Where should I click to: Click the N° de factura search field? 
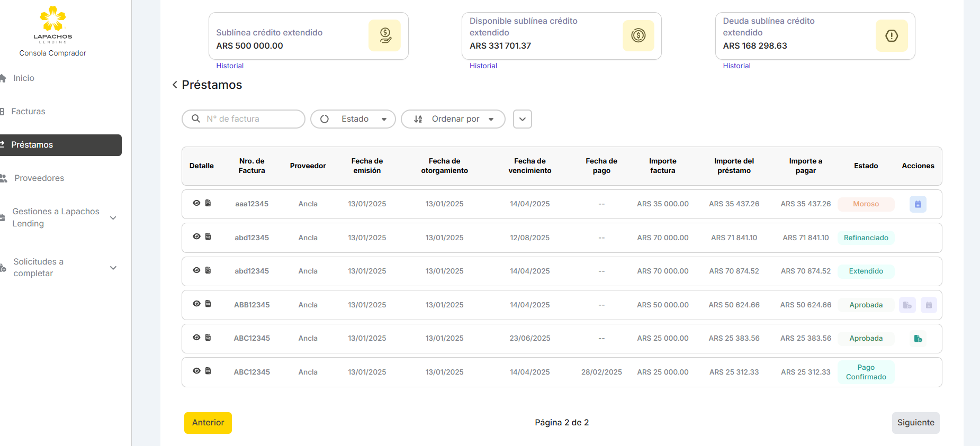pos(249,119)
